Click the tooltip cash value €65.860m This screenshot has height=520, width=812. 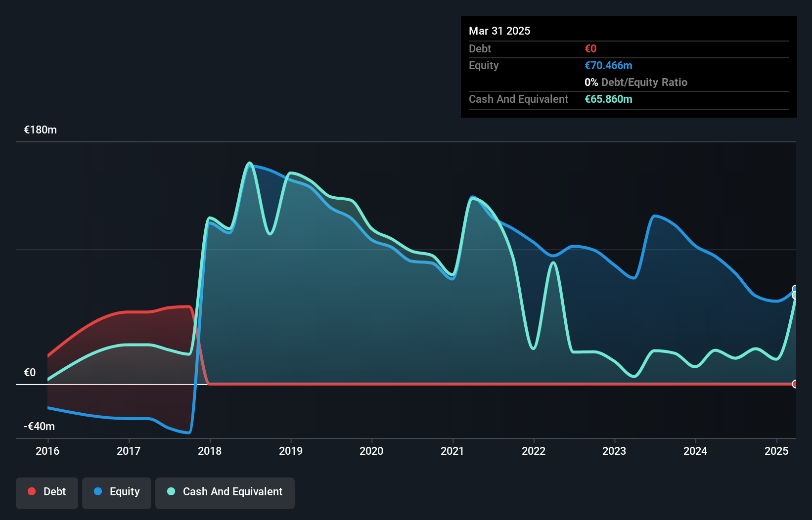[x=608, y=99]
